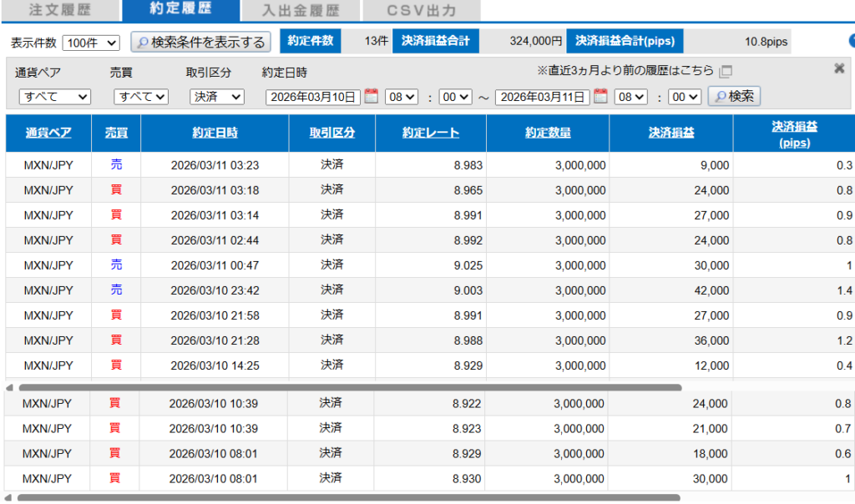Expand the end minute 00 dropdown
Viewport: 855px width, 504px height.
[x=685, y=98]
